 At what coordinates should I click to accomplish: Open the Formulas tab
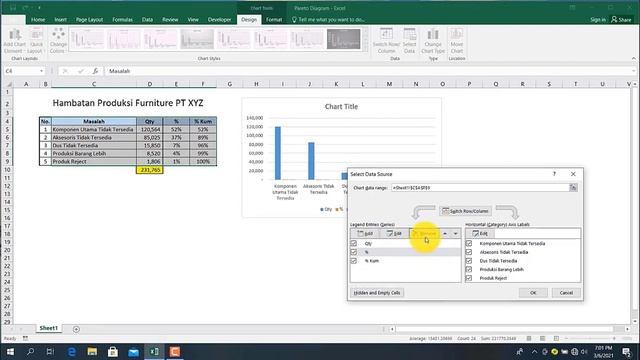(122, 19)
